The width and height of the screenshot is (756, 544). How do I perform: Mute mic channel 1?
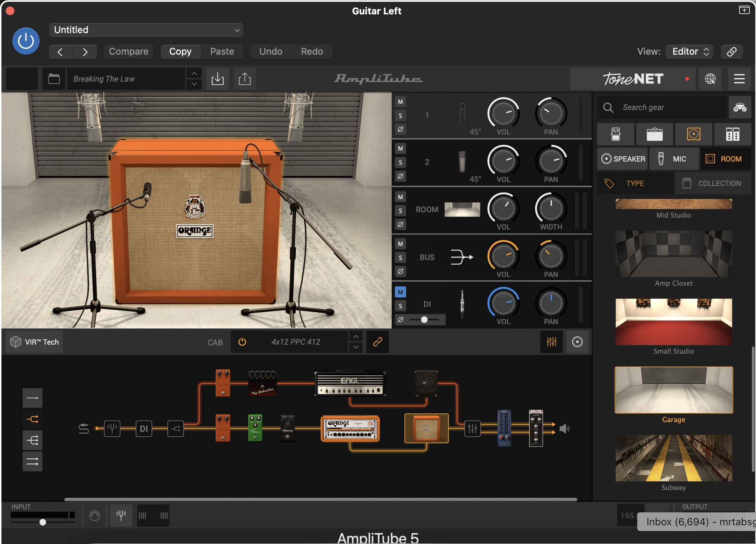tap(400, 102)
